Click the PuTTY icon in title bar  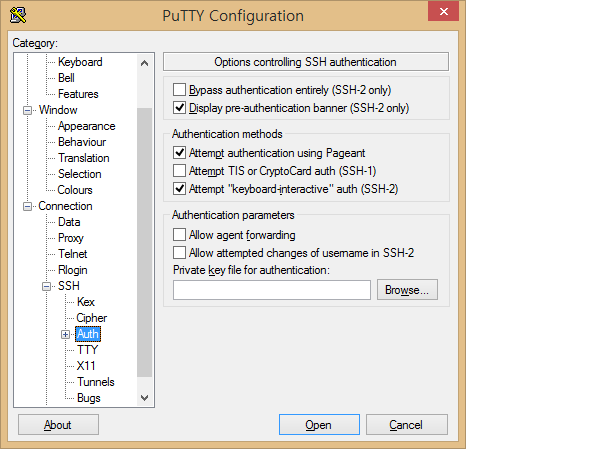18,15
